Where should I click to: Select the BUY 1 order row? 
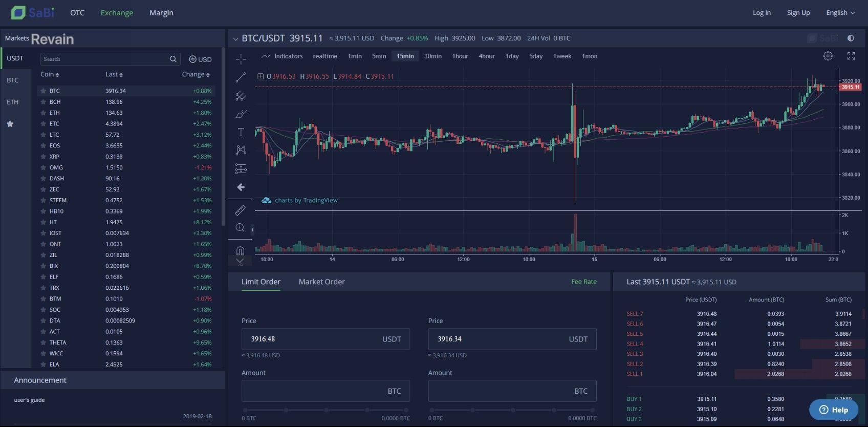click(739, 399)
